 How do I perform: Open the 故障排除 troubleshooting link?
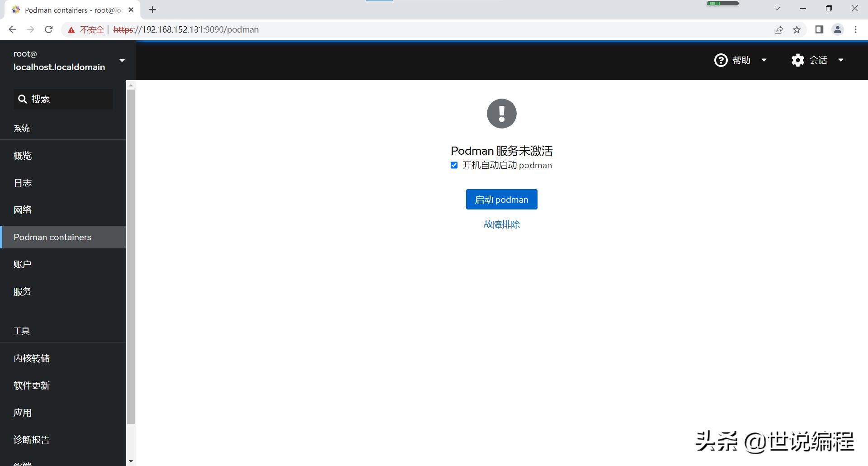click(501, 224)
